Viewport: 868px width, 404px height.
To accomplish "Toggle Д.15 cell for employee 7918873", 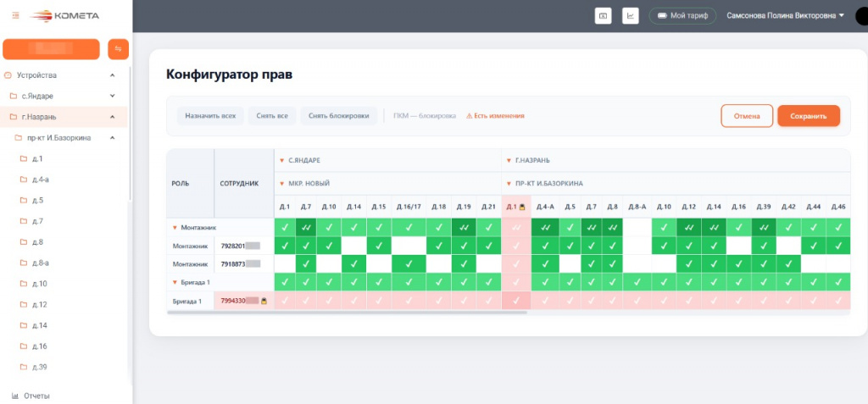I will tap(379, 264).
